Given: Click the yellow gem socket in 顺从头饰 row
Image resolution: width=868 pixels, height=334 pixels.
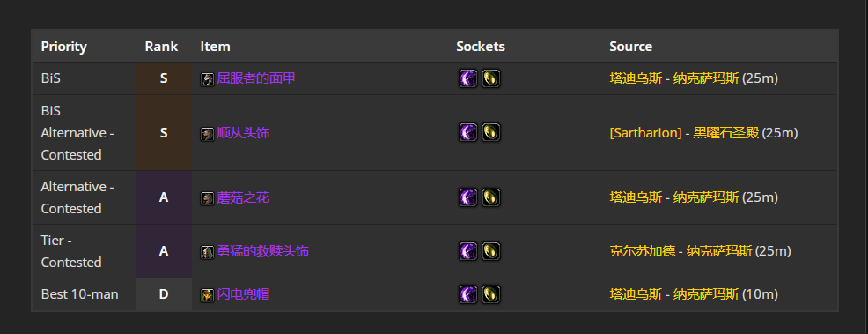Looking at the screenshot, I should [x=491, y=132].
